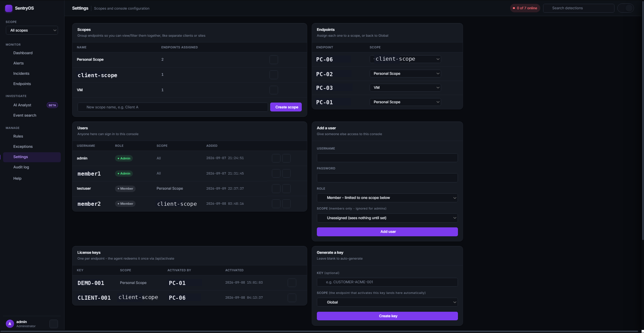644x333 pixels.
Task: Focus the Search detections field
Action: [x=579, y=8]
